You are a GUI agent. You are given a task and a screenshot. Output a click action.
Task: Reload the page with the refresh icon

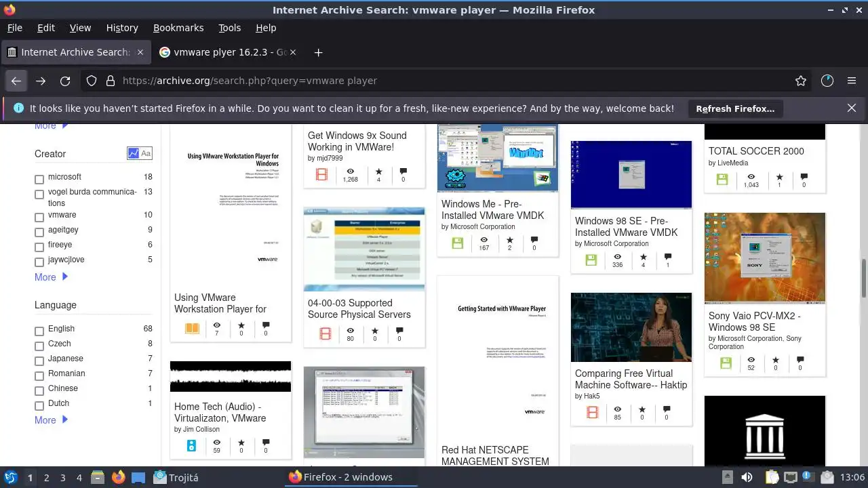pos(65,81)
